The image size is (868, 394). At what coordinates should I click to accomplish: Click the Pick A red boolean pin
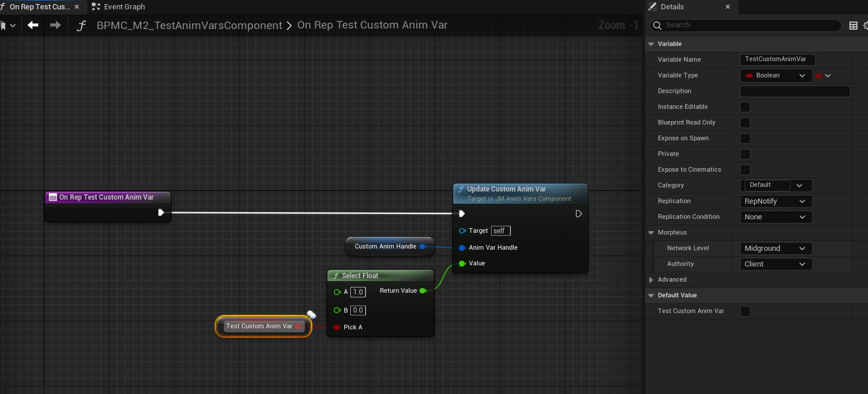coord(337,327)
